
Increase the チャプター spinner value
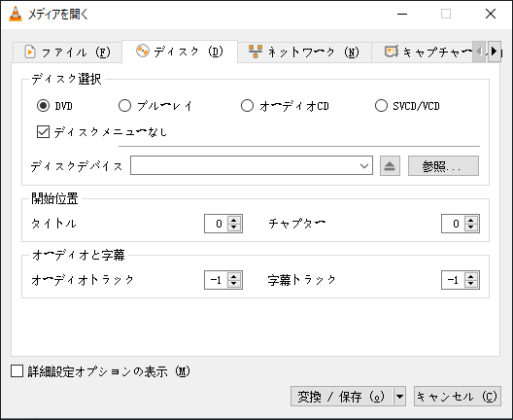[x=471, y=221]
